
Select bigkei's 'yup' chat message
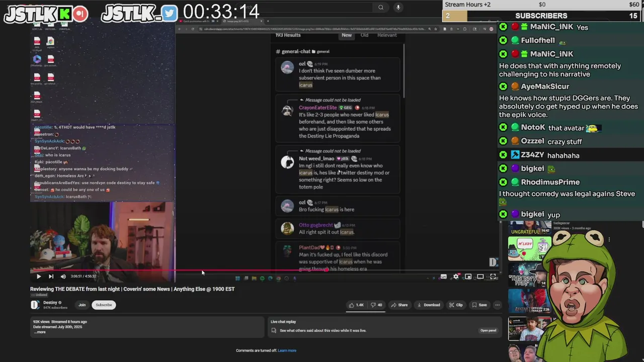click(553, 215)
